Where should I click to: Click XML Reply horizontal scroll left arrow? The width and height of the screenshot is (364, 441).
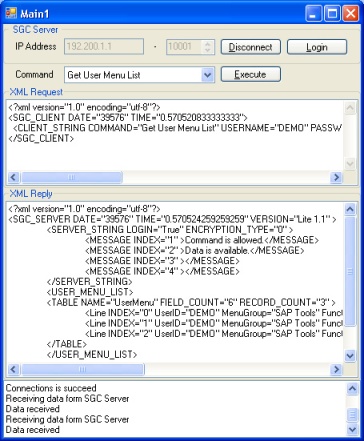pos(13,369)
